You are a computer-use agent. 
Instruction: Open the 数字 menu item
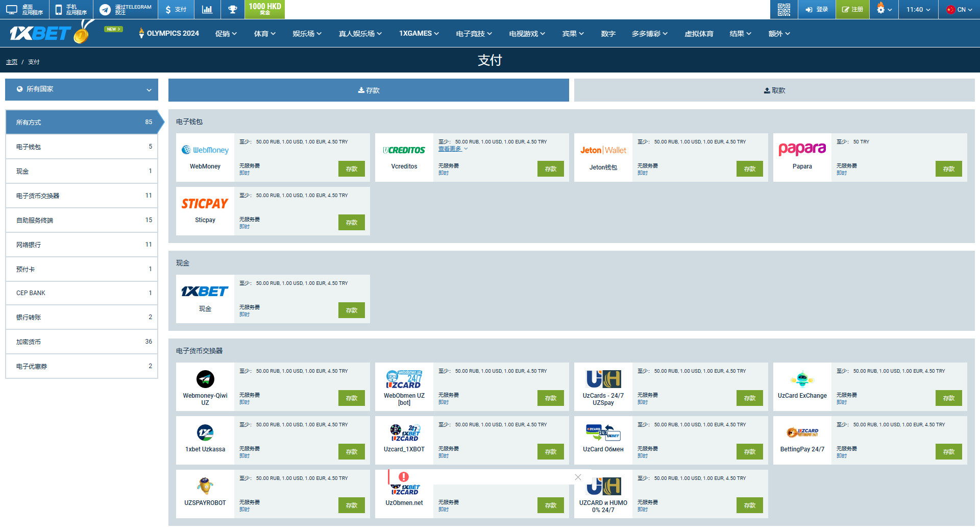pos(608,34)
